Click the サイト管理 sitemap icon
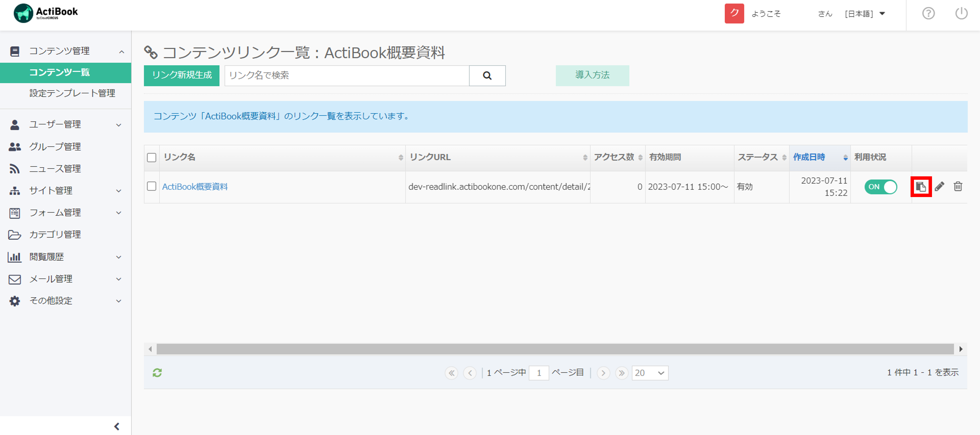 pos(15,191)
